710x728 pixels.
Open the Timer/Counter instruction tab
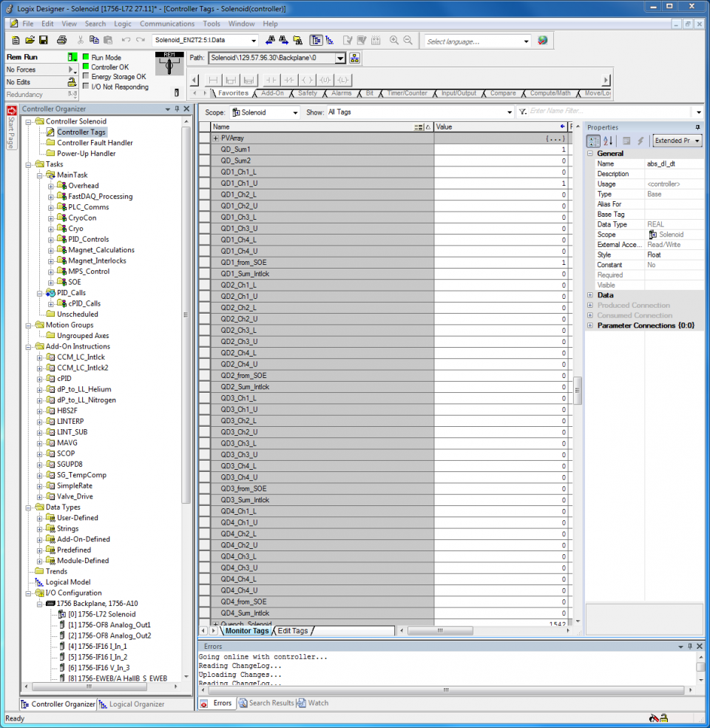[x=407, y=93]
